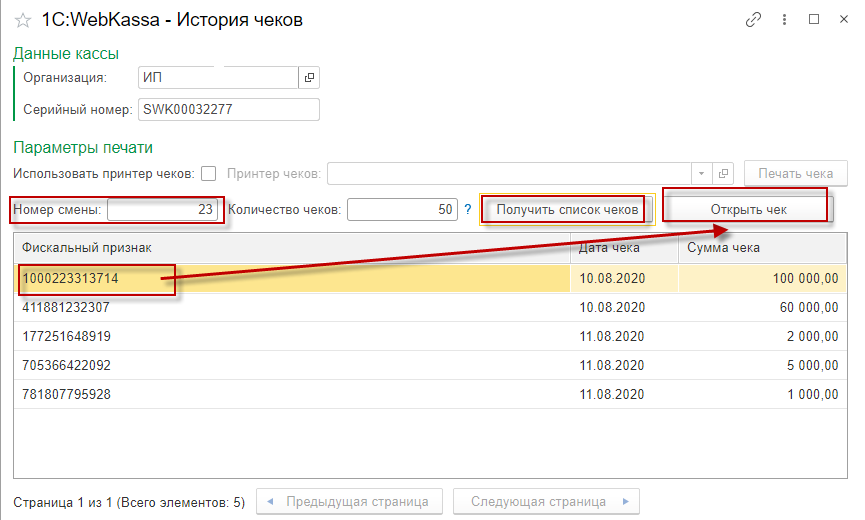The width and height of the screenshot is (865, 520).
Task: Maximize the История чеков window
Action: coord(814,19)
